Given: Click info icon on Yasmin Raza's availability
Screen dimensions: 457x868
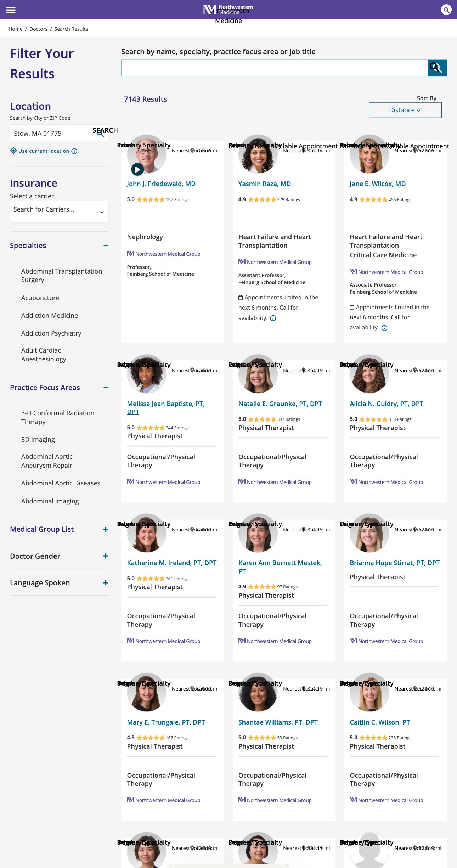Looking at the screenshot, I should (273, 318).
